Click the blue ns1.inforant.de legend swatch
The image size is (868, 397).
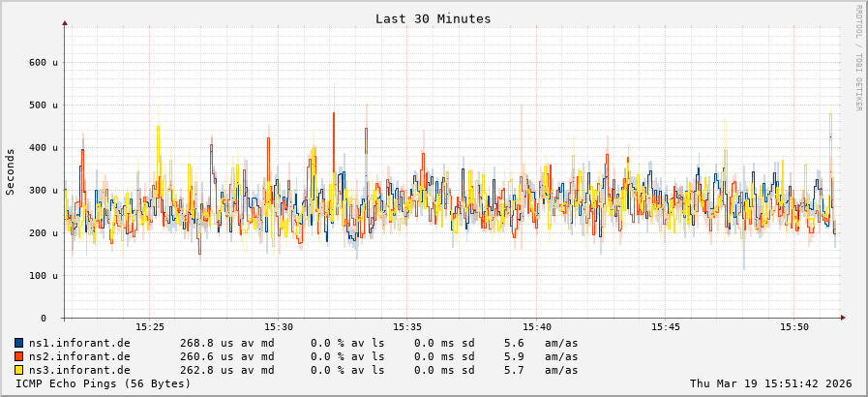pyautogui.click(x=19, y=343)
